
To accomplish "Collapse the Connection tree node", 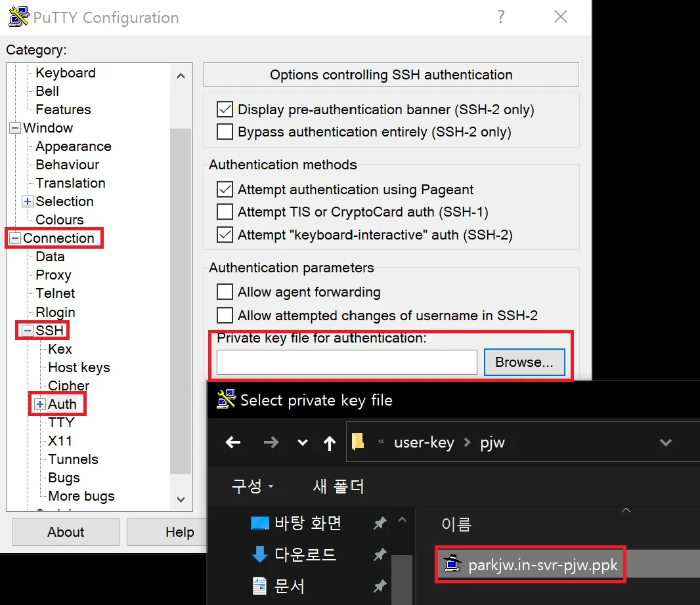I will (x=15, y=238).
